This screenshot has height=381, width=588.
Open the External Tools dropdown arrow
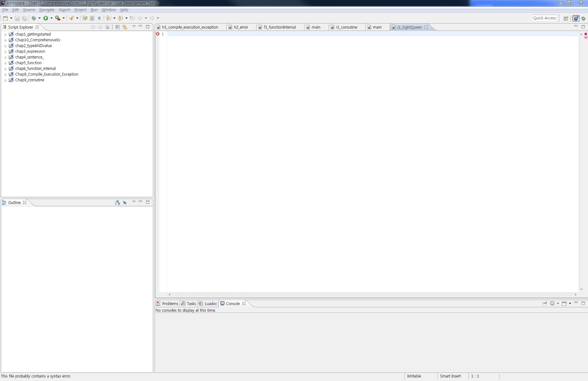64,18
